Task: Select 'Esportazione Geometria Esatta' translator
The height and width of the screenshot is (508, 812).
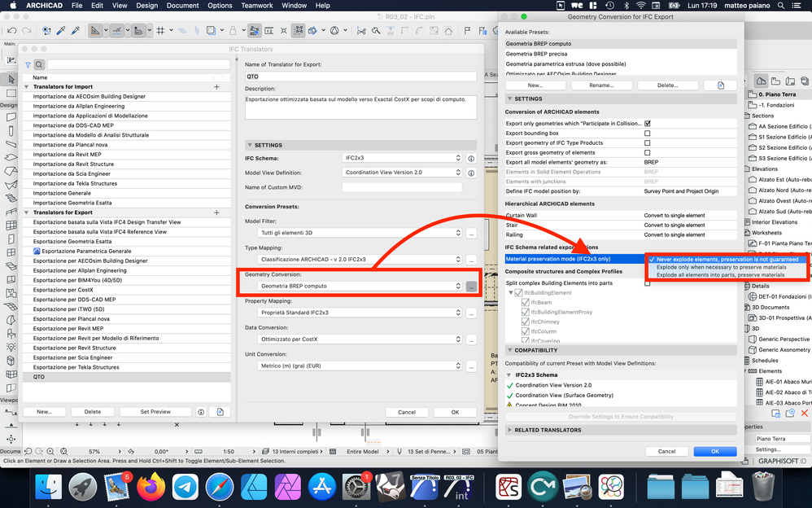Action: (x=127, y=242)
